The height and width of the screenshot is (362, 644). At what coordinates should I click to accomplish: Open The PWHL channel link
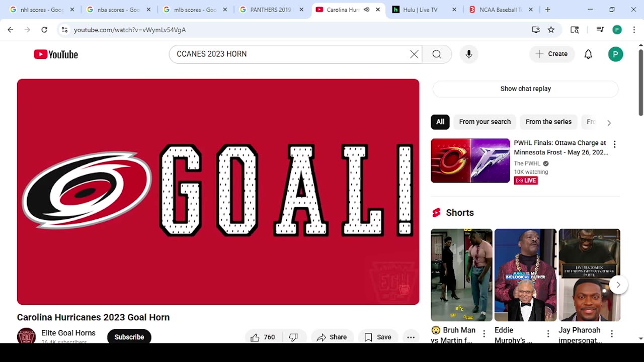tap(527, 163)
